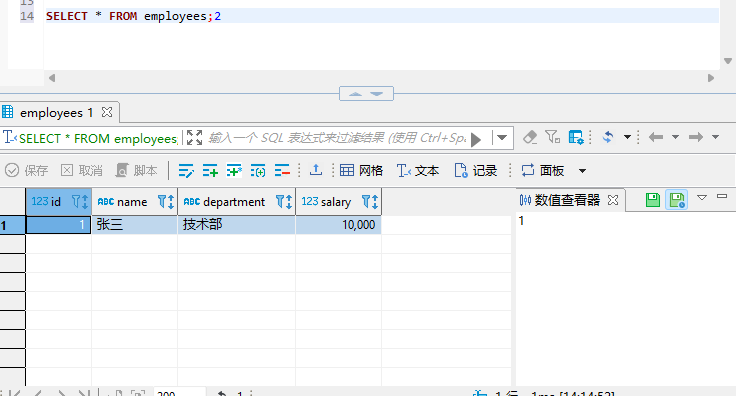Save value with green disk icon

pos(652,200)
